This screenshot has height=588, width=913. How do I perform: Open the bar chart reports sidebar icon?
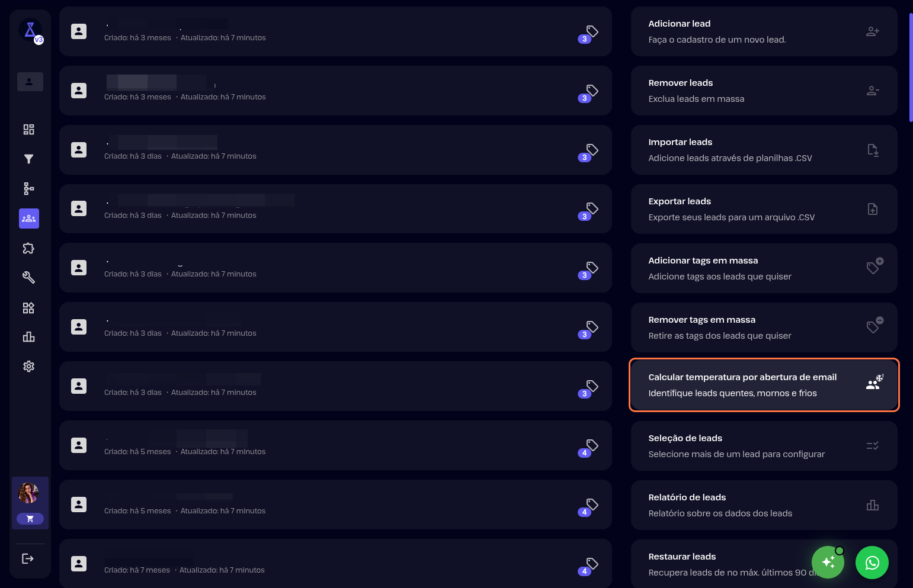(x=28, y=337)
